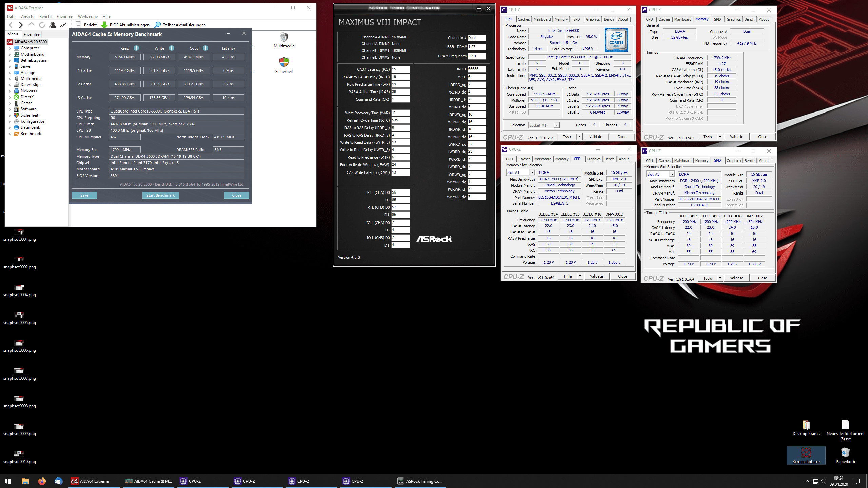Open the Multimedia speaker icon
Screen dimensions: 868x488
pyautogui.click(x=284, y=37)
